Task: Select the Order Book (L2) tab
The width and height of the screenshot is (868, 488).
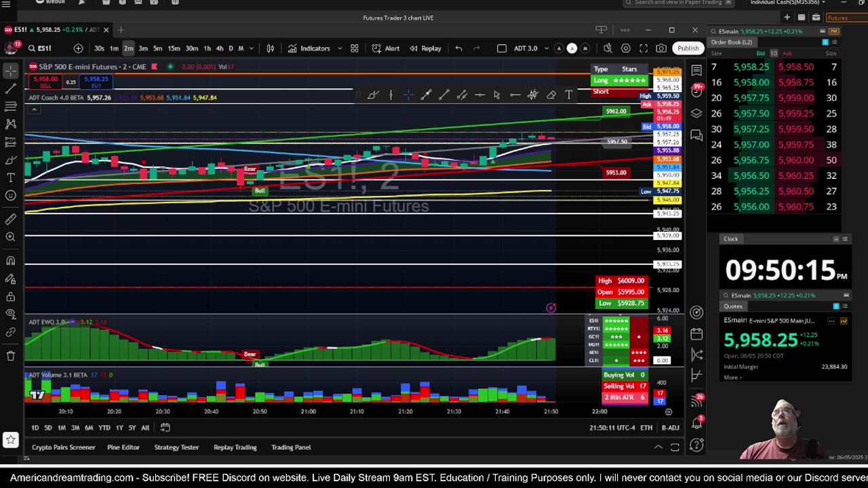Action: pos(731,42)
